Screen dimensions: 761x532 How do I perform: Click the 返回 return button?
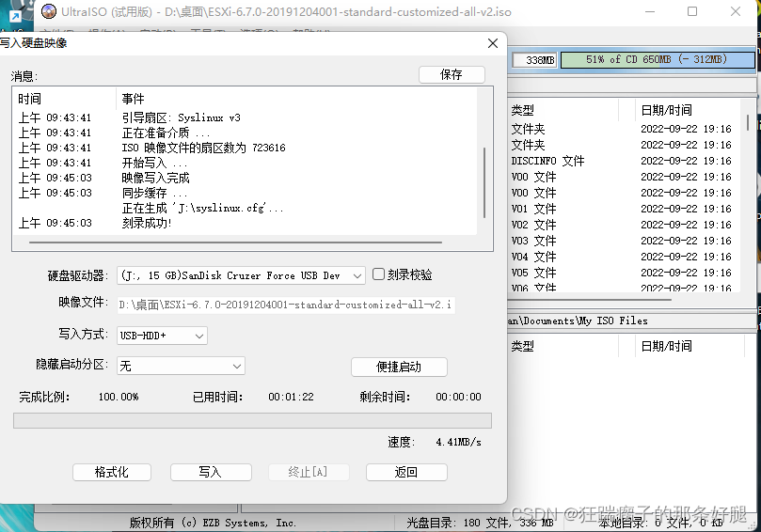pos(406,472)
